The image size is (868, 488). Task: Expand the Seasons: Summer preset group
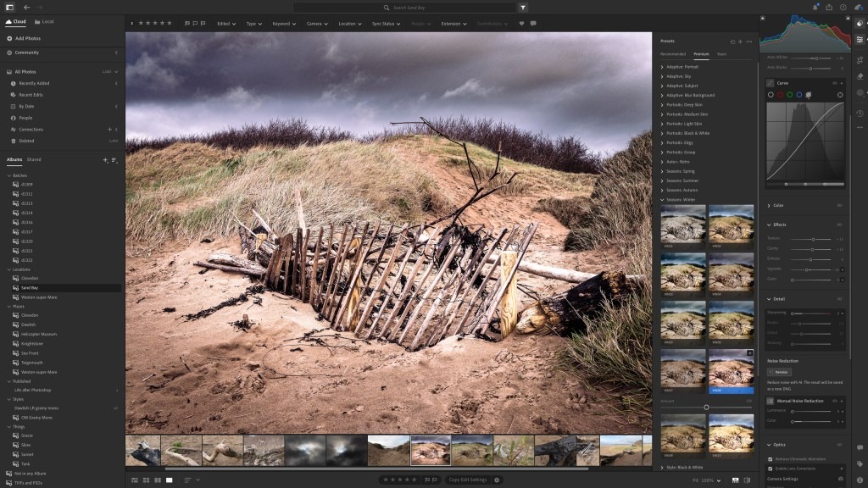[x=682, y=180]
